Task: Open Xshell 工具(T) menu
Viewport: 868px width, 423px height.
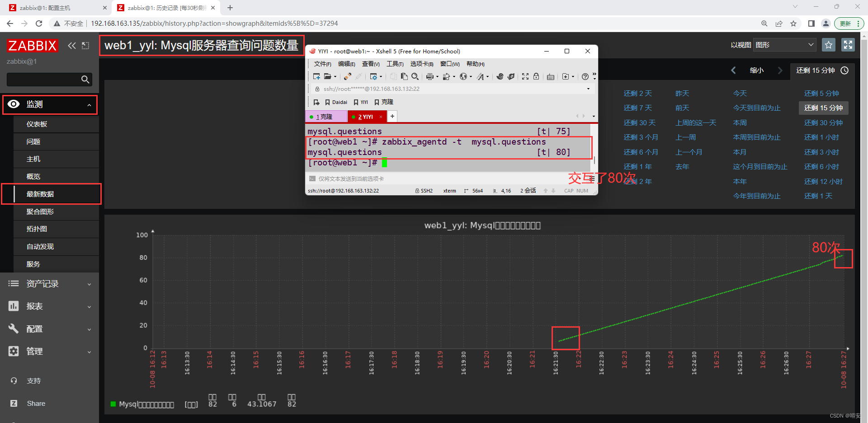Action: [395, 64]
